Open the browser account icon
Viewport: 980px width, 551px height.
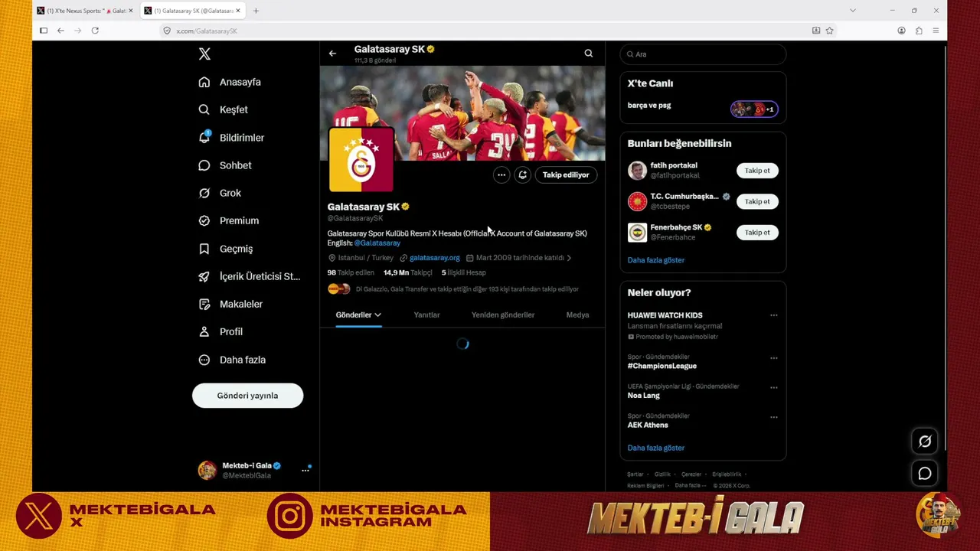901,31
